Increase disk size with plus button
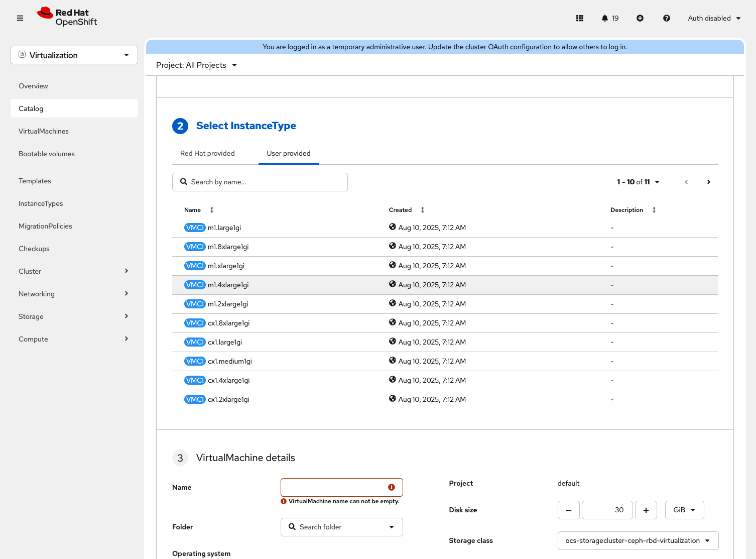The height and width of the screenshot is (559, 756). (x=646, y=510)
